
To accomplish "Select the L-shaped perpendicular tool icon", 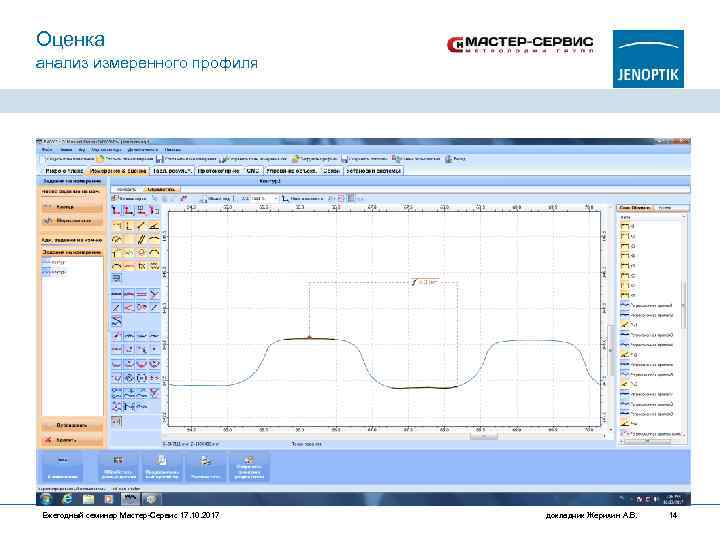I will tap(129, 226).
